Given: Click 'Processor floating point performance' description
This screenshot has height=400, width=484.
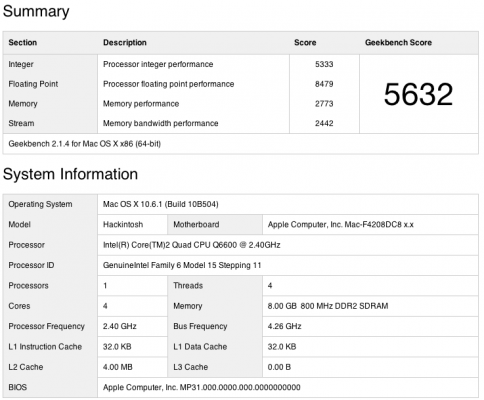Looking at the screenshot, I should tap(169, 84).
